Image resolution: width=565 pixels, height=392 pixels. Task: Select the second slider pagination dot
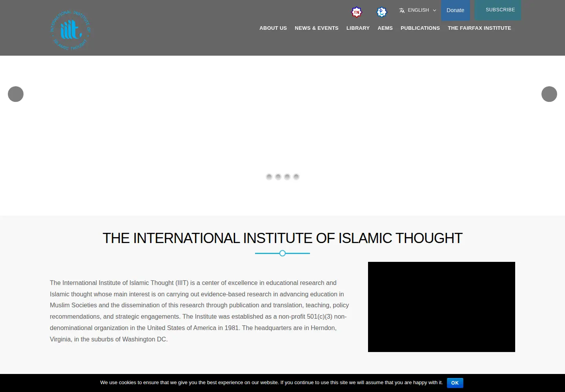pos(278,177)
